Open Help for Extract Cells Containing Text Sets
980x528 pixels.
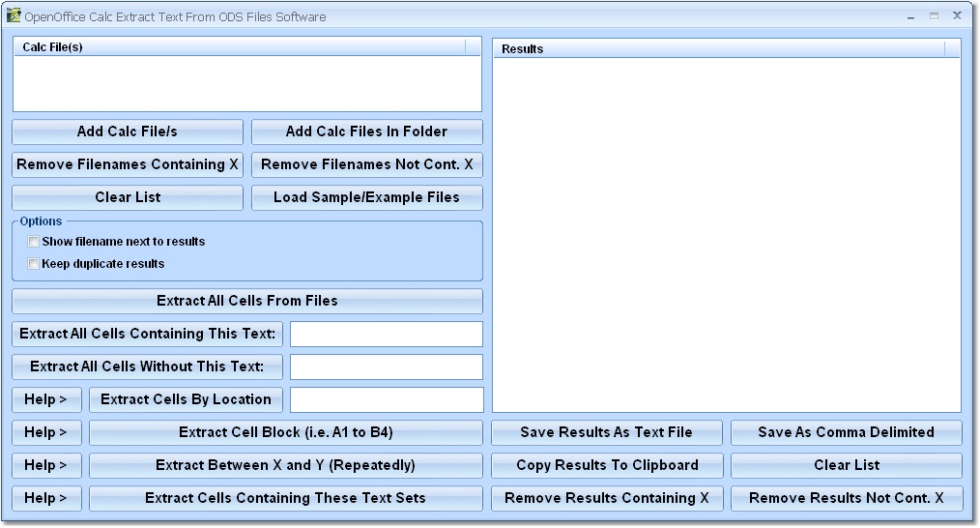click(46, 499)
